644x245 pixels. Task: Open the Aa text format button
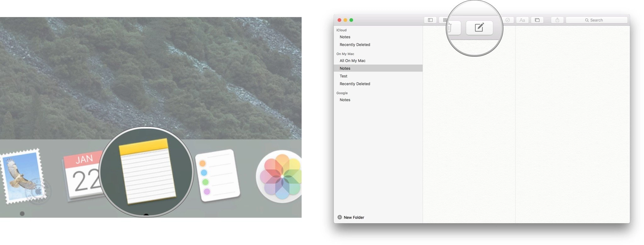(x=522, y=20)
